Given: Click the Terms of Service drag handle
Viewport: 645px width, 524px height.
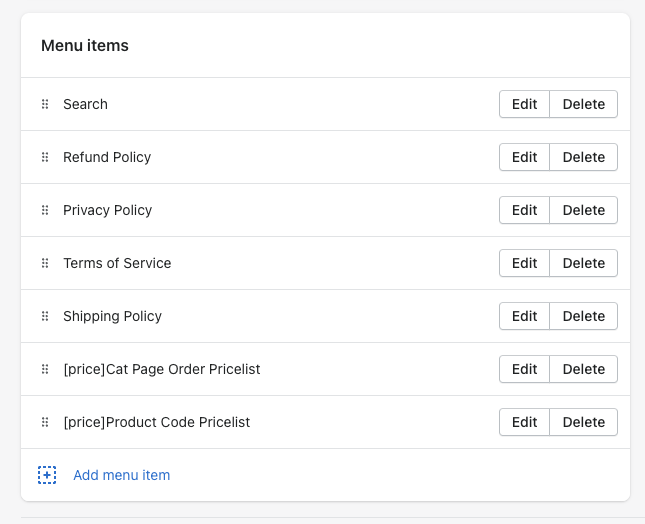Looking at the screenshot, I should pos(45,263).
